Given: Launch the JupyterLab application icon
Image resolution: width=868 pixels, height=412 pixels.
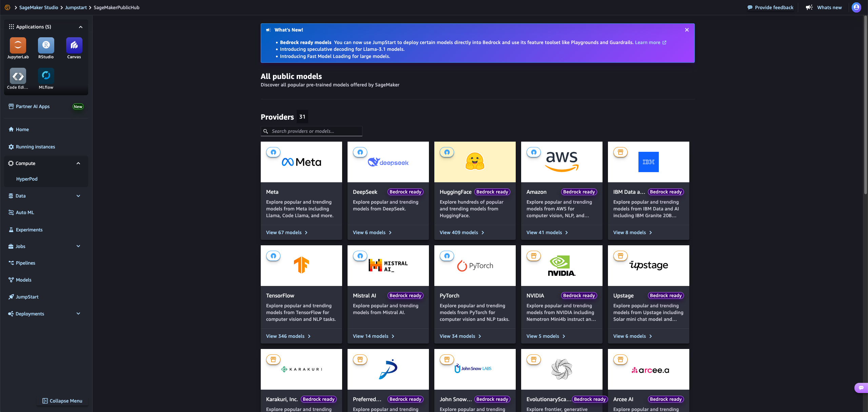Looking at the screenshot, I should tap(18, 45).
